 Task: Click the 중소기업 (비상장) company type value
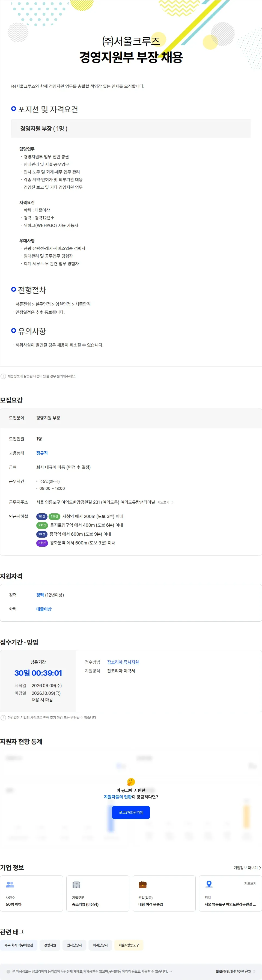pyautogui.click(x=85, y=904)
